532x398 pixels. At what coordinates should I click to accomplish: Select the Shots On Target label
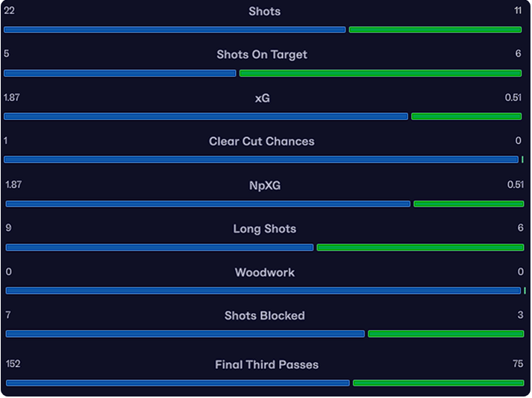[262, 54]
